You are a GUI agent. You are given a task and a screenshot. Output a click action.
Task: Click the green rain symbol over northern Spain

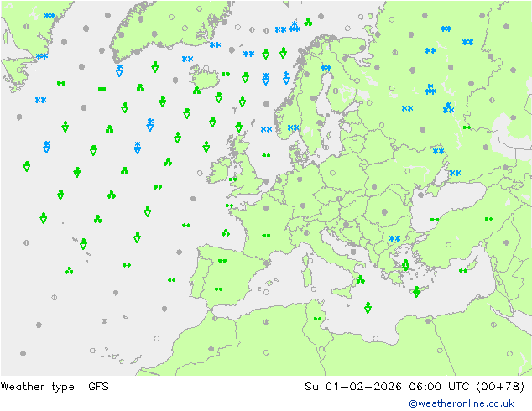pyautogui.click(x=222, y=261)
